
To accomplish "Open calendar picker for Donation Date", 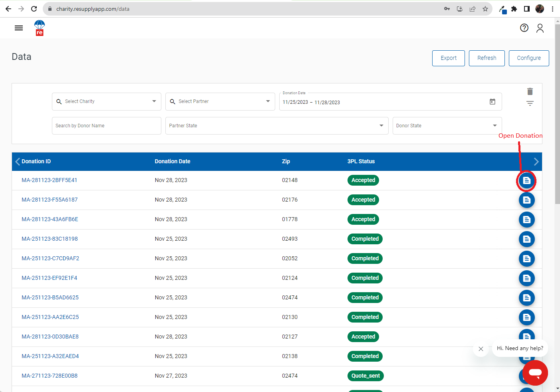I will pyautogui.click(x=492, y=102).
